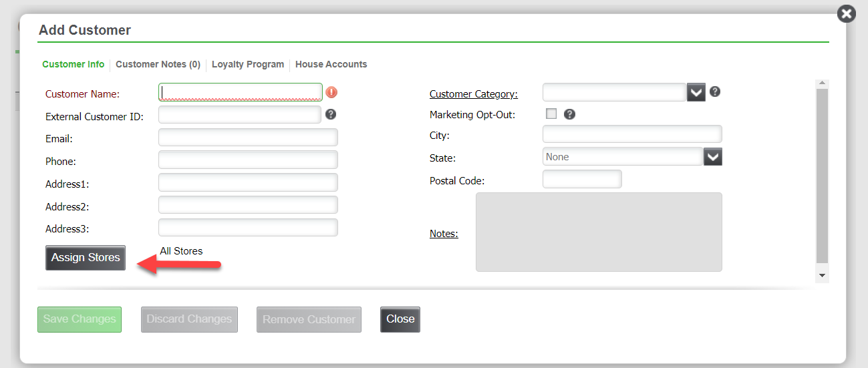Click the Email input field

(248, 137)
